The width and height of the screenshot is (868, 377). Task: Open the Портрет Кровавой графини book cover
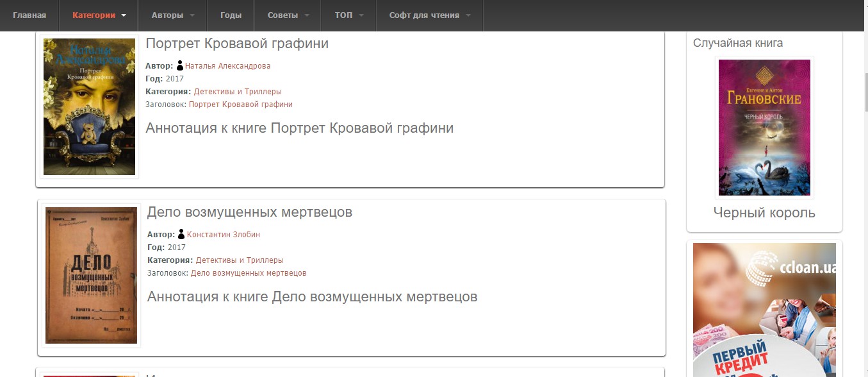89,106
